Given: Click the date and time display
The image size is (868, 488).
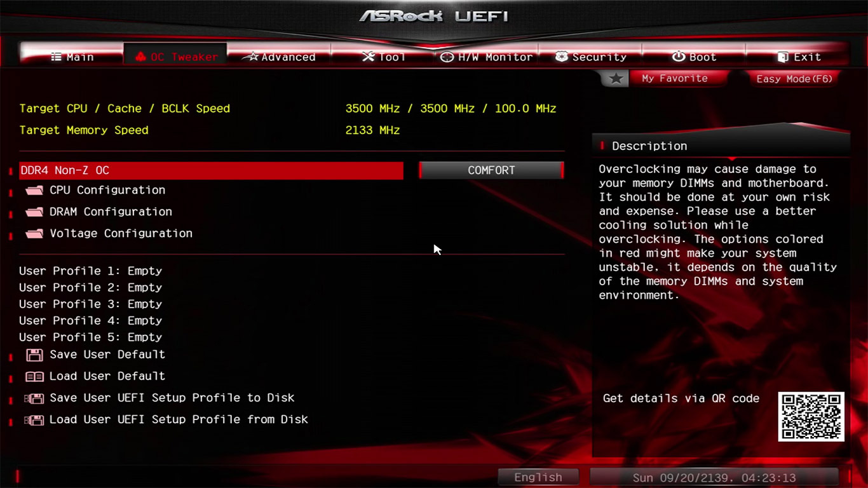Looking at the screenshot, I should coord(714,477).
